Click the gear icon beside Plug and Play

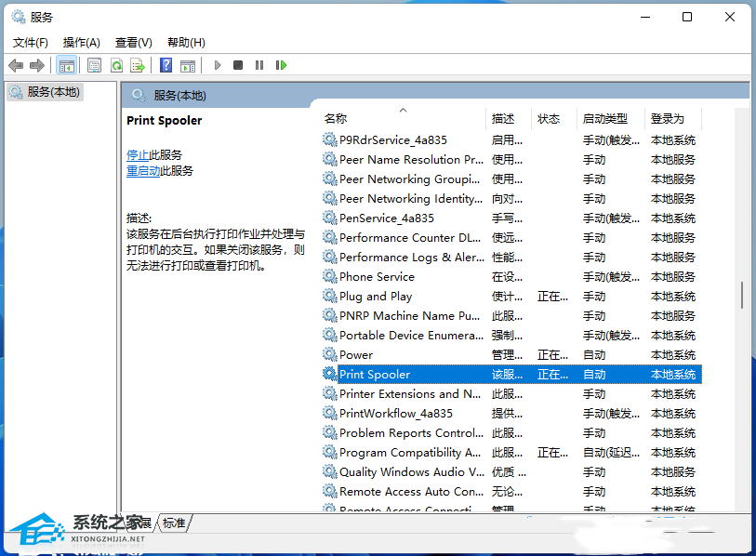tap(330, 296)
